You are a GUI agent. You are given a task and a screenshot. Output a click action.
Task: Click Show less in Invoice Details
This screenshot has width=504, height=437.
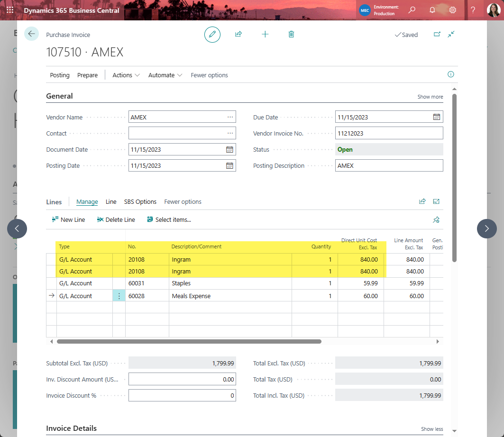point(432,429)
